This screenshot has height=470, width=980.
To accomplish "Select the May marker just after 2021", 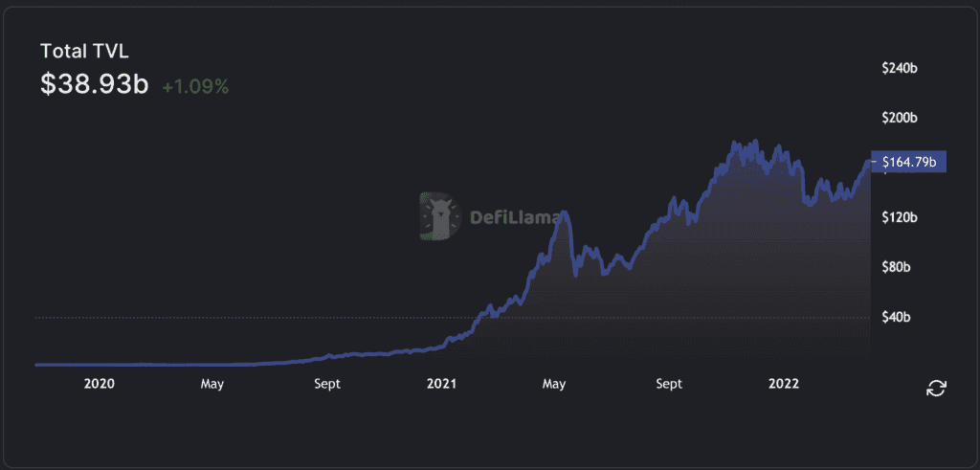I will click(x=554, y=384).
